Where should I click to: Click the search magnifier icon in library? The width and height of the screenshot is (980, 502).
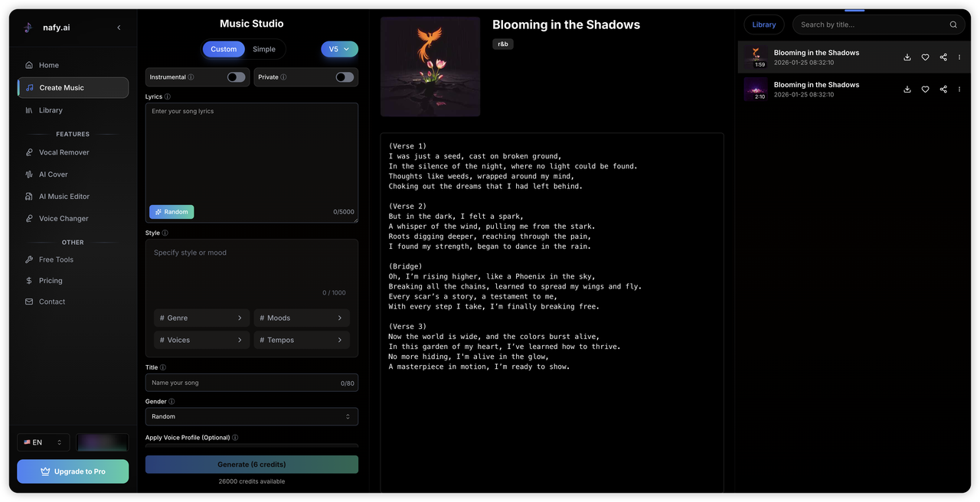pos(953,24)
